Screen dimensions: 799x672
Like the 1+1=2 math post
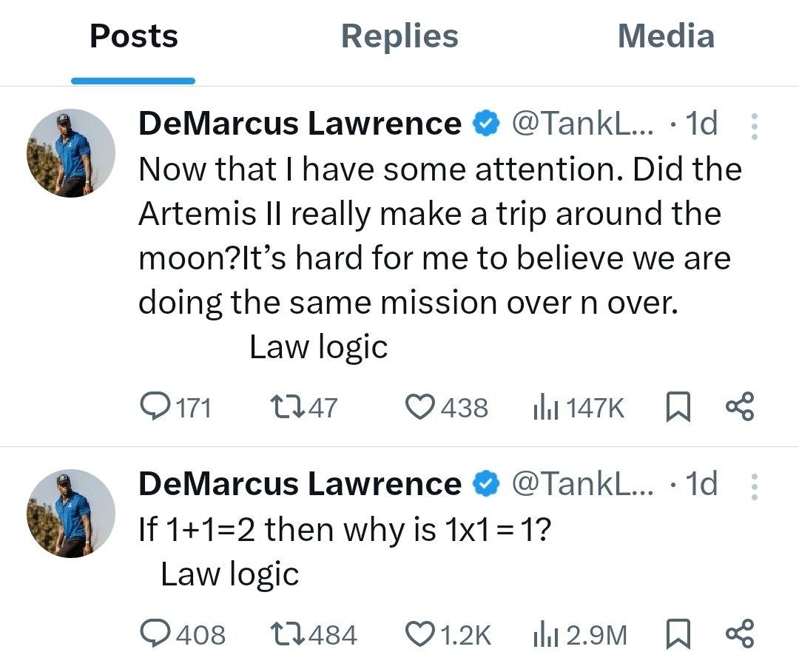pos(421,634)
